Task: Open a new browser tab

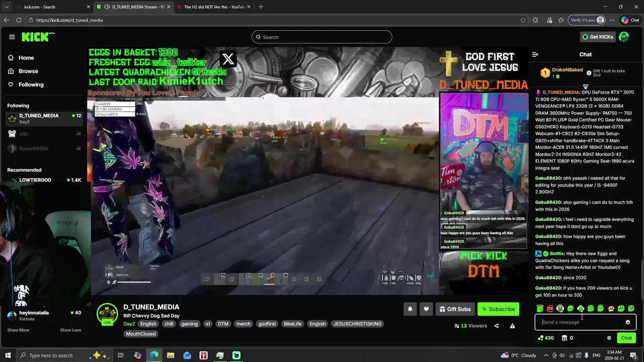Action: point(261,7)
